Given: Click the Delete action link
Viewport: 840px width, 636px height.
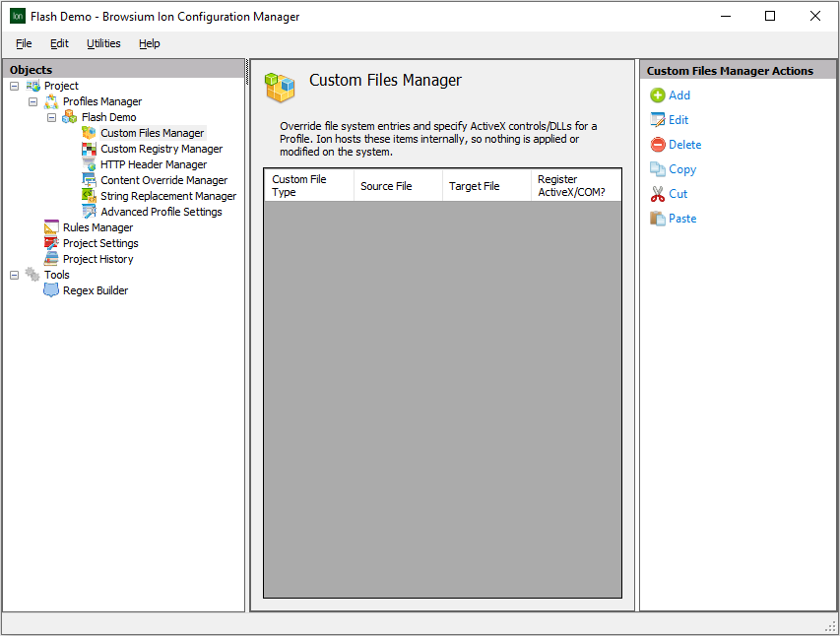Looking at the screenshot, I should 684,145.
